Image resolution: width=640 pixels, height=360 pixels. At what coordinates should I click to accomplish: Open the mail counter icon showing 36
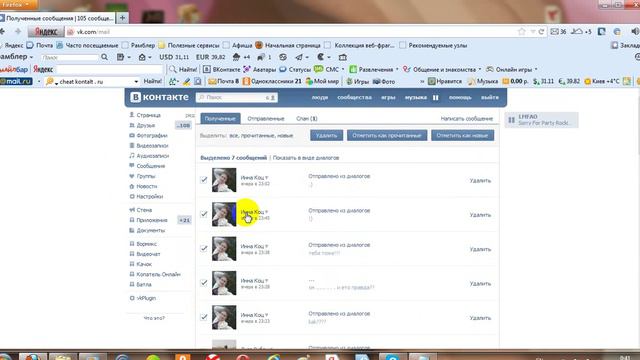coord(558,31)
